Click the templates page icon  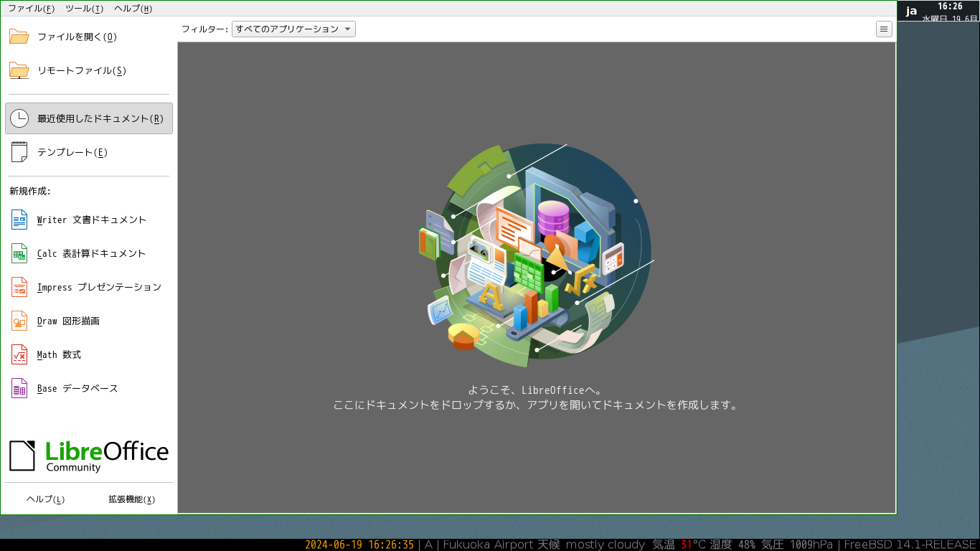tap(19, 152)
